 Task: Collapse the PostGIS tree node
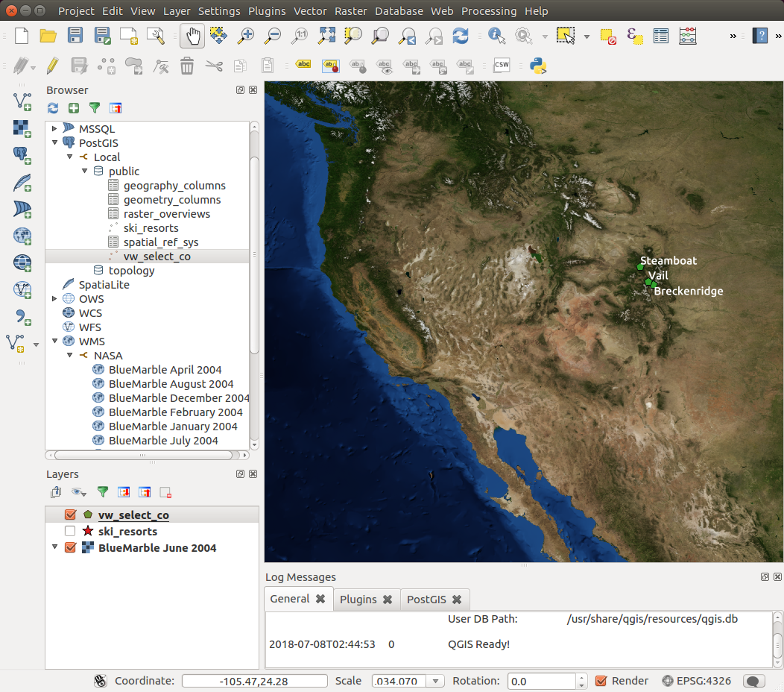click(x=54, y=143)
